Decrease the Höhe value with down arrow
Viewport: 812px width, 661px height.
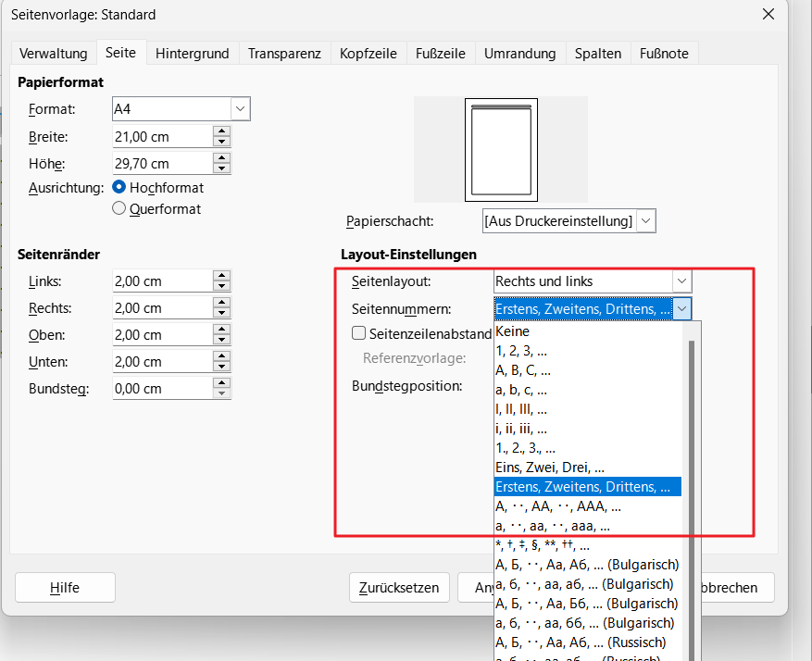click(x=221, y=168)
